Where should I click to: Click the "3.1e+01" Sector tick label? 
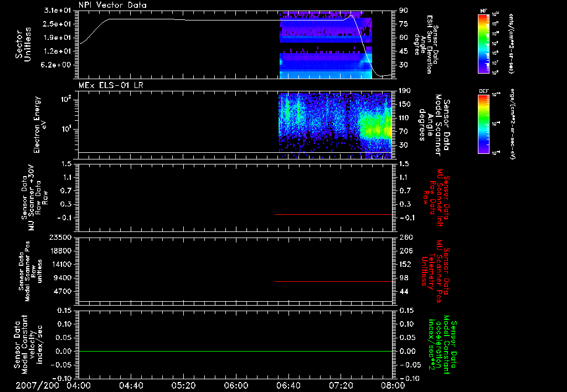coord(58,11)
